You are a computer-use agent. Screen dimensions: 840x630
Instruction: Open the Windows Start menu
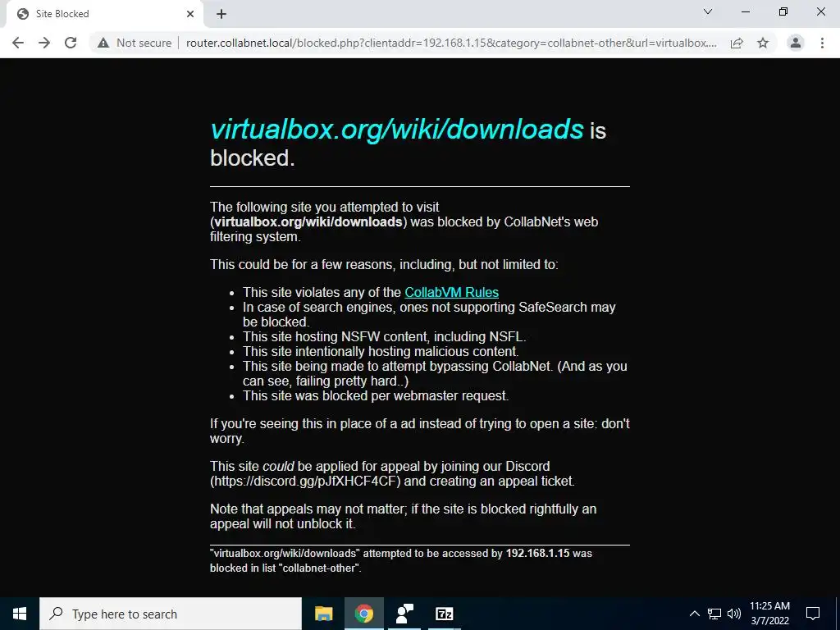[x=20, y=614]
